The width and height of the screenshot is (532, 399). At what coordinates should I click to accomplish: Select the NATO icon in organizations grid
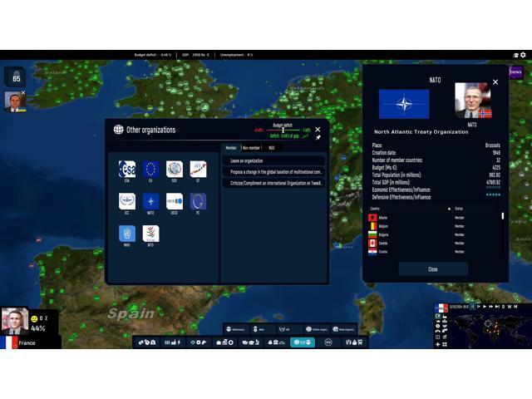click(x=150, y=201)
